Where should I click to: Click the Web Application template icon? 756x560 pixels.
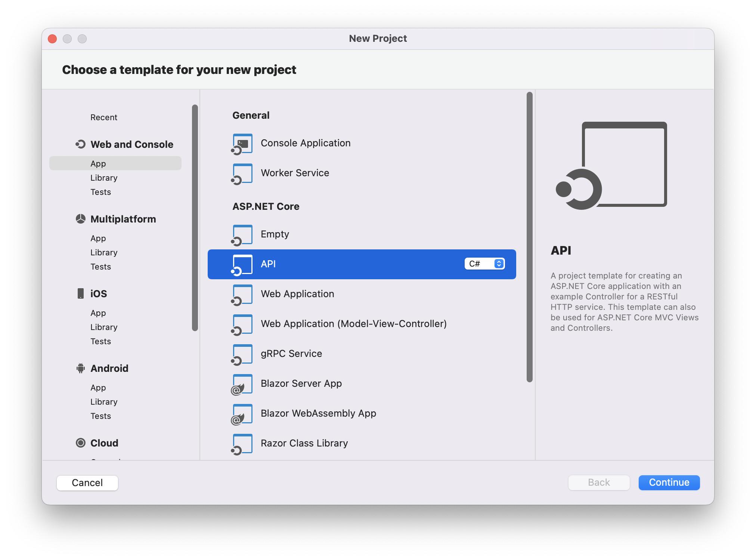pyautogui.click(x=242, y=294)
